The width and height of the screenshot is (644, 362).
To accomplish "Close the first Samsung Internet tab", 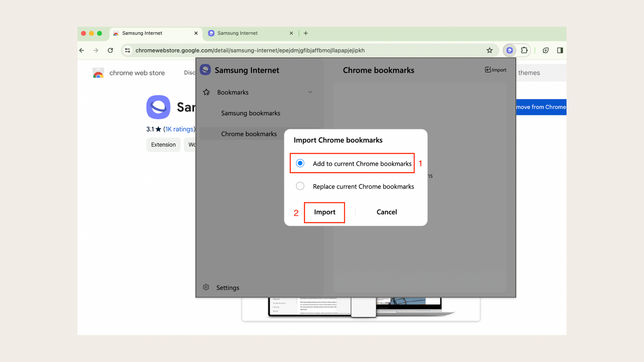I will pos(196,33).
